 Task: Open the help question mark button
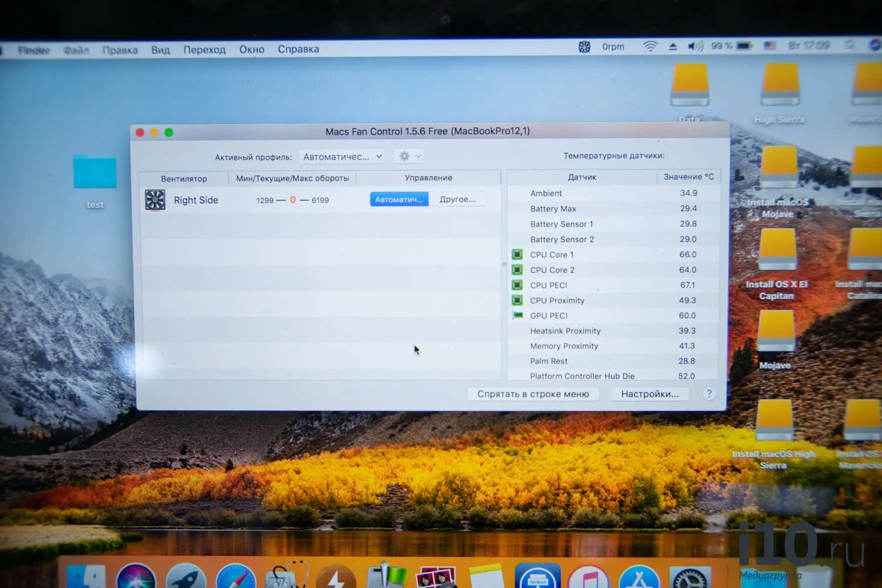pyautogui.click(x=709, y=393)
